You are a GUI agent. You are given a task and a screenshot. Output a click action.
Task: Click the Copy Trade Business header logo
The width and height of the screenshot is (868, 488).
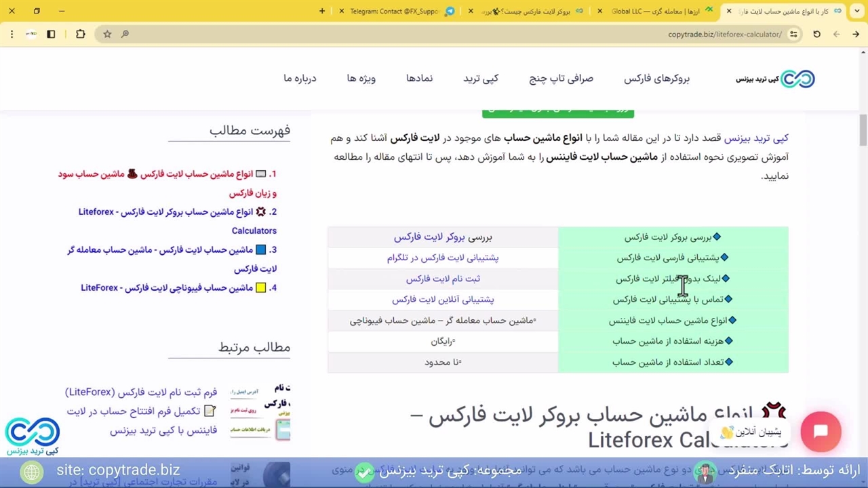click(775, 79)
